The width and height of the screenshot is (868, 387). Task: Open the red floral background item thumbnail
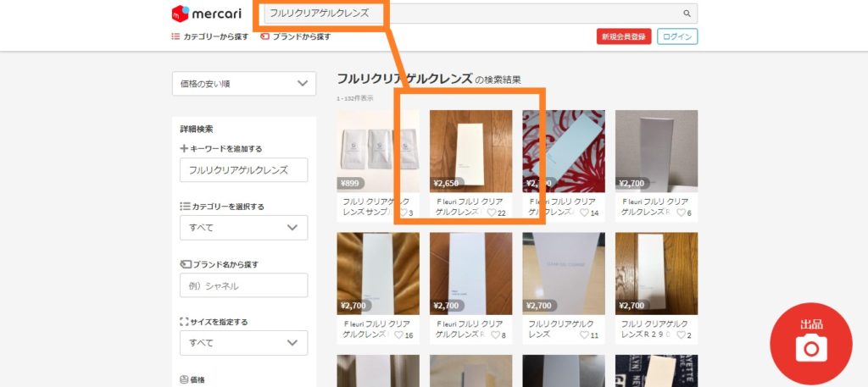click(564, 151)
